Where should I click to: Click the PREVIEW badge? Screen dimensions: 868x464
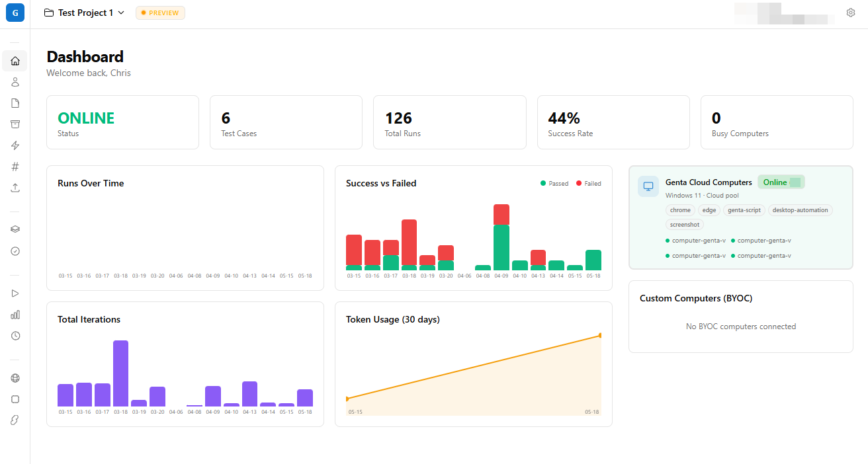click(x=160, y=13)
